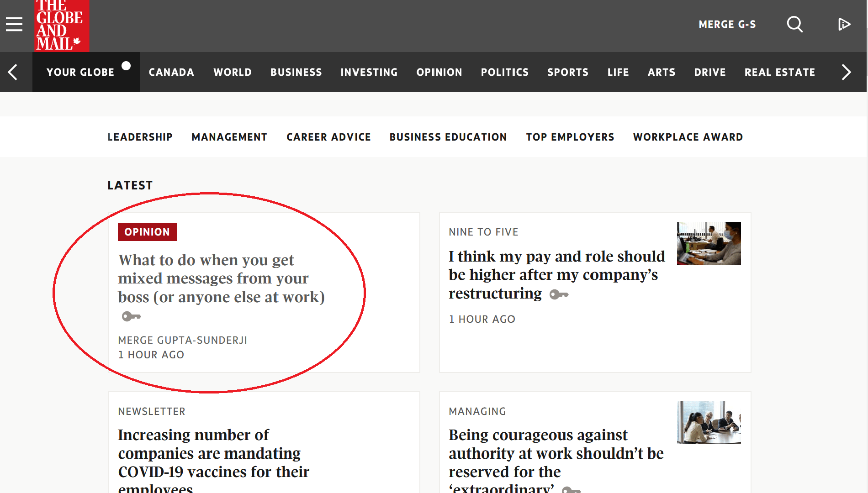
Task: Open article on COVID-19 vaccine mandates
Action: 213,460
